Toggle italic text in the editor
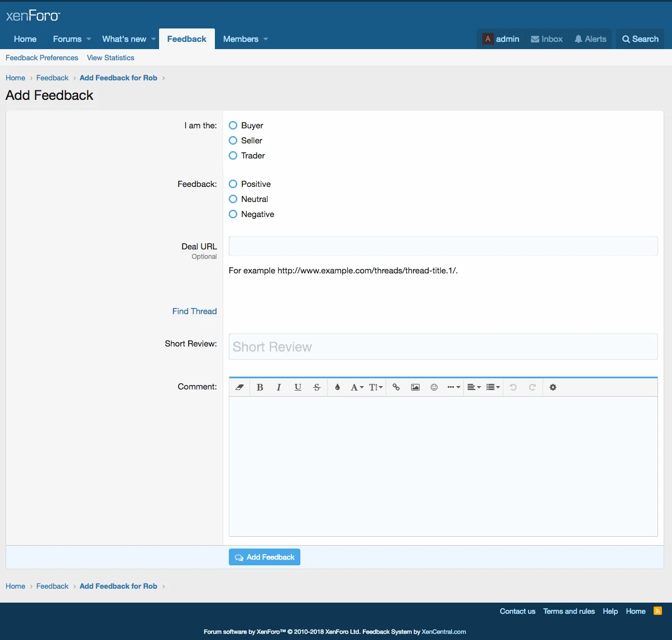The image size is (672, 640). pos(279,387)
